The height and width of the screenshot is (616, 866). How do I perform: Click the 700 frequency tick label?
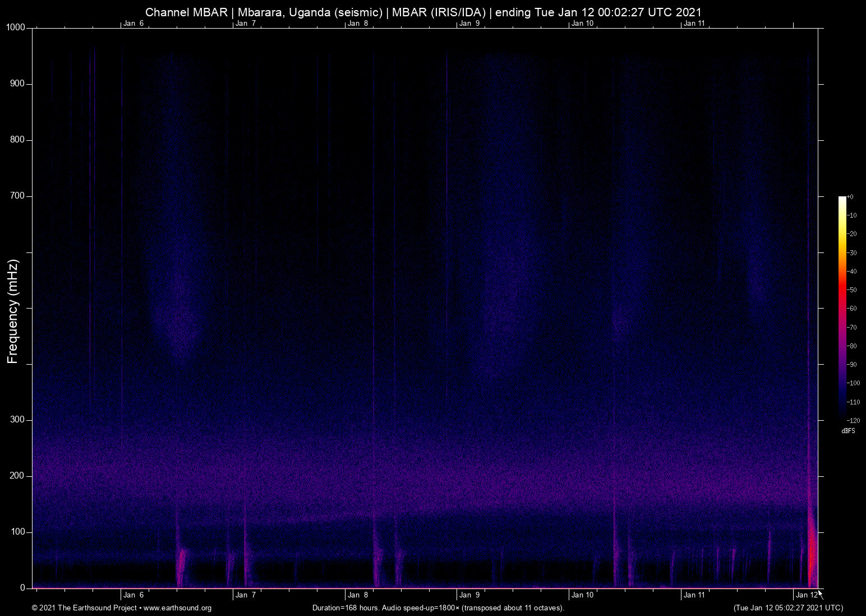[19, 196]
